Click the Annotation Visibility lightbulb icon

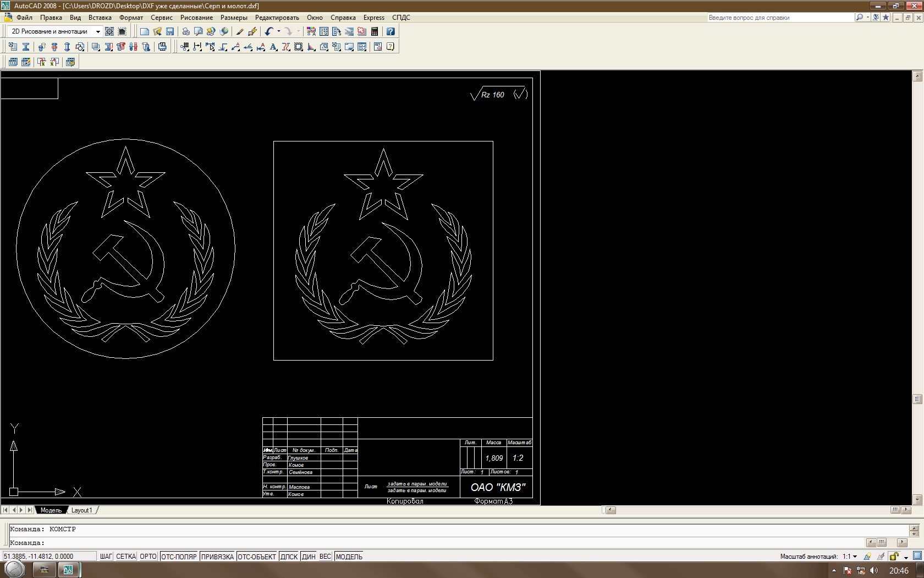pos(867,557)
